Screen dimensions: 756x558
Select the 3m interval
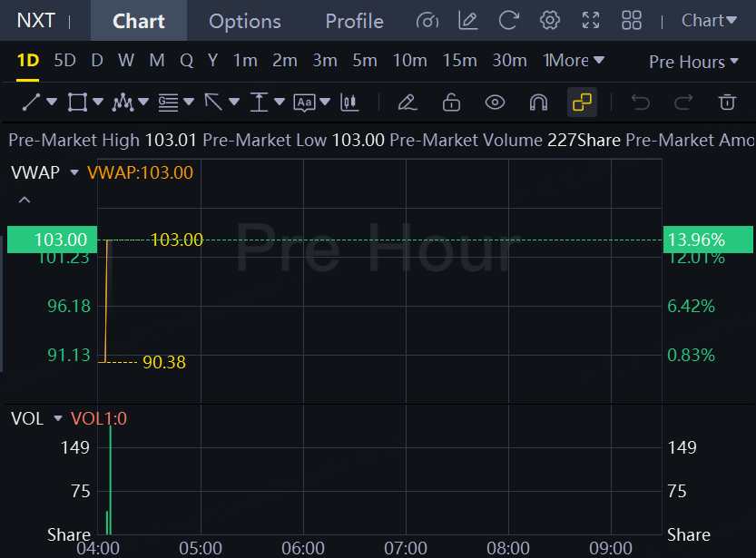coord(325,60)
